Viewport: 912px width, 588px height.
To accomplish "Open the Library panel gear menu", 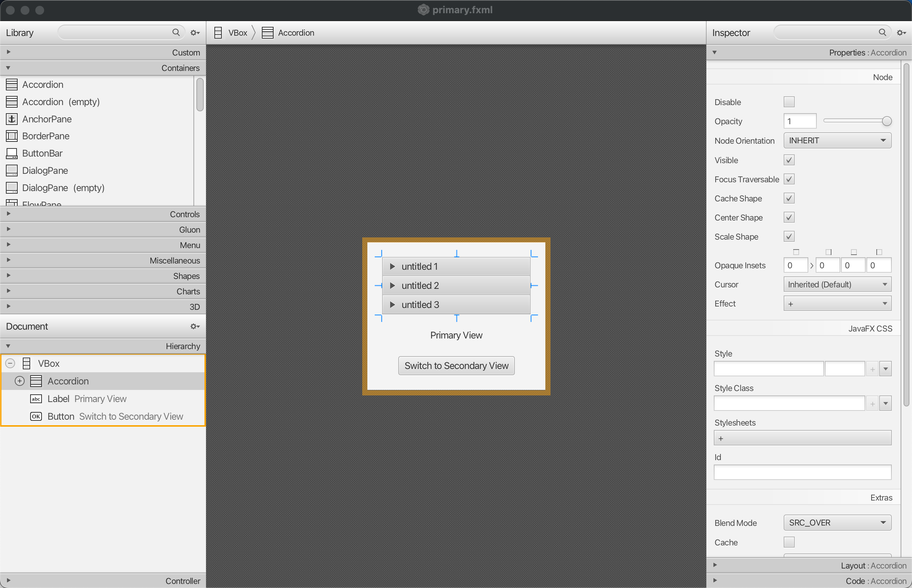I will (195, 32).
